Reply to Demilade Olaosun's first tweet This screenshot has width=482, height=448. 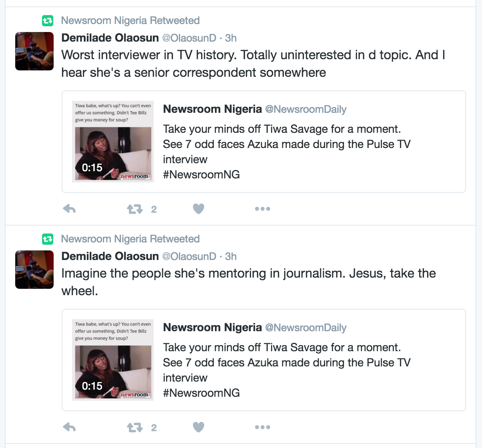(x=69, y=208)
